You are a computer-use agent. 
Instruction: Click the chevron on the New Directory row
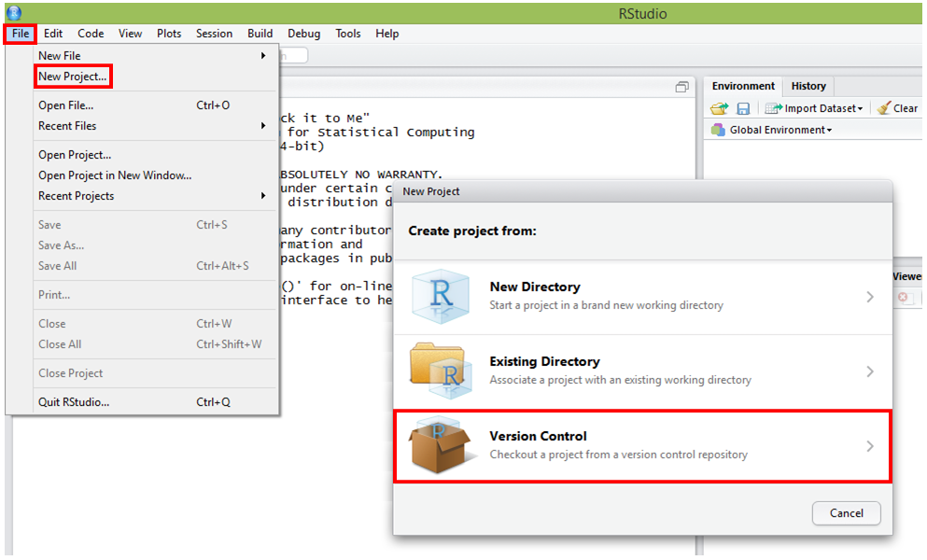point(870,297)
